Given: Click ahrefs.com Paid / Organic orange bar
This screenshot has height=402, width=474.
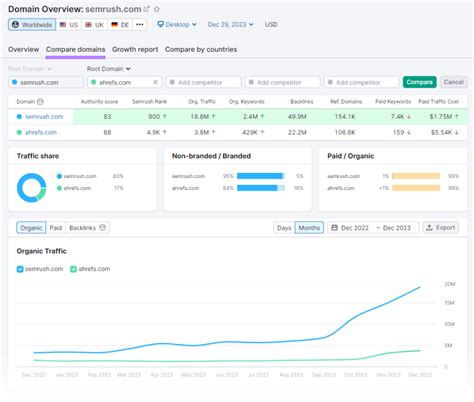Looking at the screenshot, I should point(416,188).
